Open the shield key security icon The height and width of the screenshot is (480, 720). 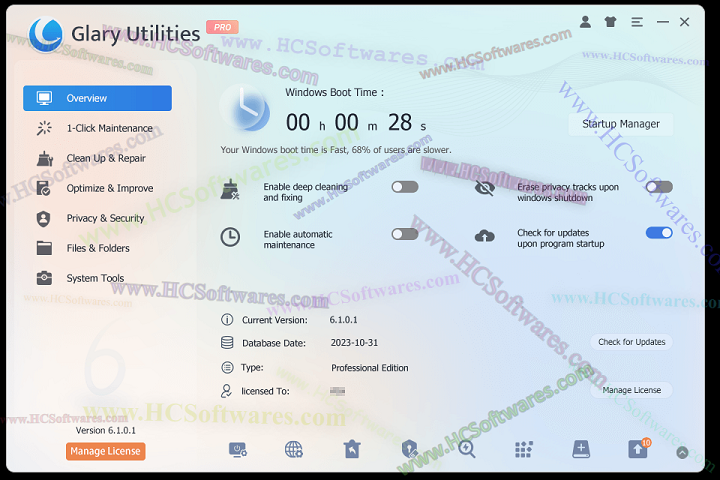(409, 449)
